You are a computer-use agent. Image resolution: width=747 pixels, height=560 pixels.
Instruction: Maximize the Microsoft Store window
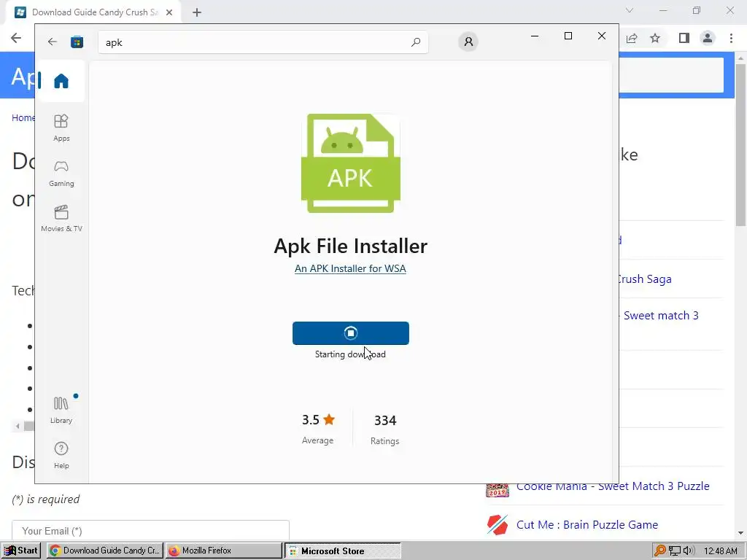tap(568, 36)
